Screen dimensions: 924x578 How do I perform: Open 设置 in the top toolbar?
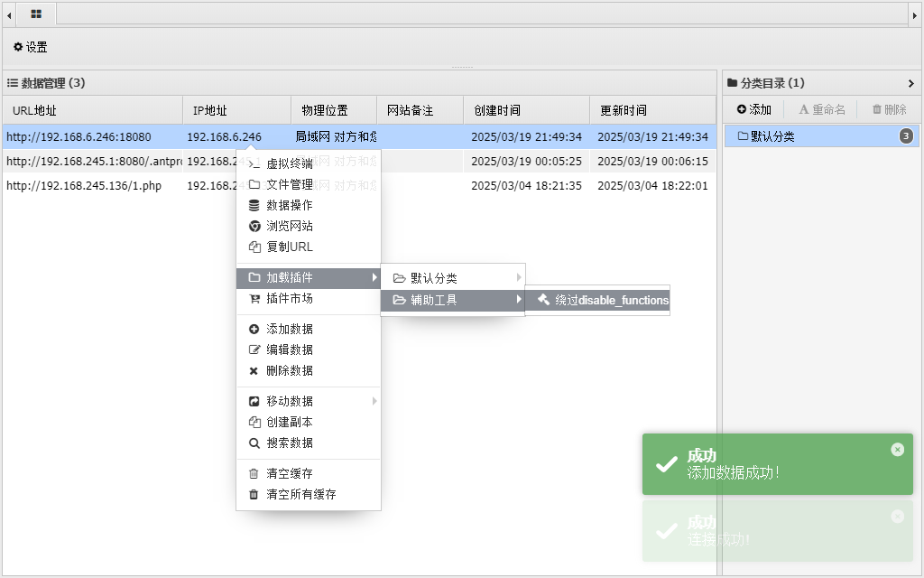[x=31, y=47]
